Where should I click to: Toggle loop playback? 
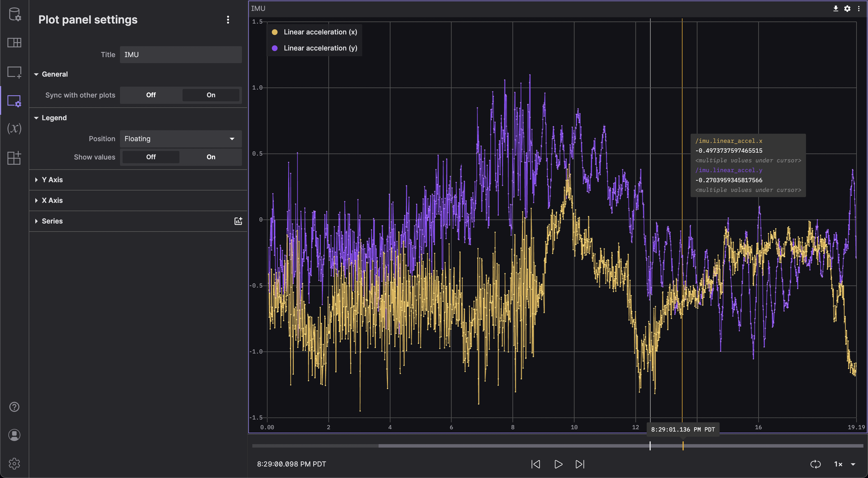[815, 464]
